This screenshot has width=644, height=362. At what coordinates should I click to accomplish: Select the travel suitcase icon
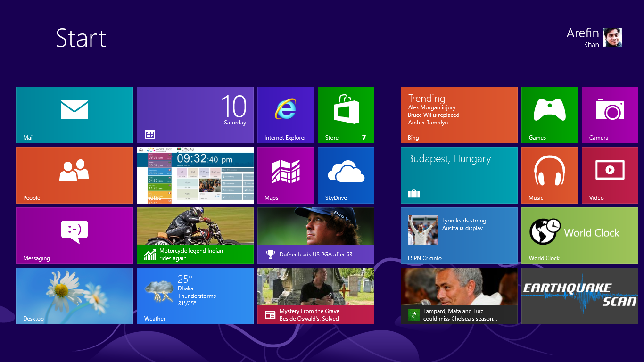[x=413, y=193]
